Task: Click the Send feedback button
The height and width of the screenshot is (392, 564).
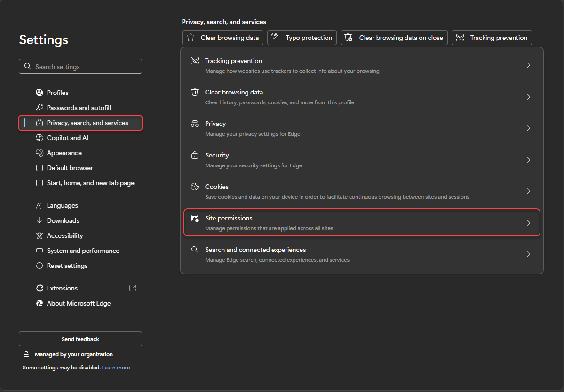Action: [x=80, y=339]
